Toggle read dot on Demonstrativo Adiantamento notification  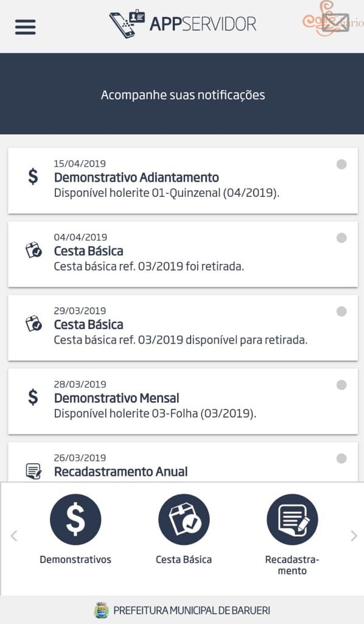tap(341, 165)
